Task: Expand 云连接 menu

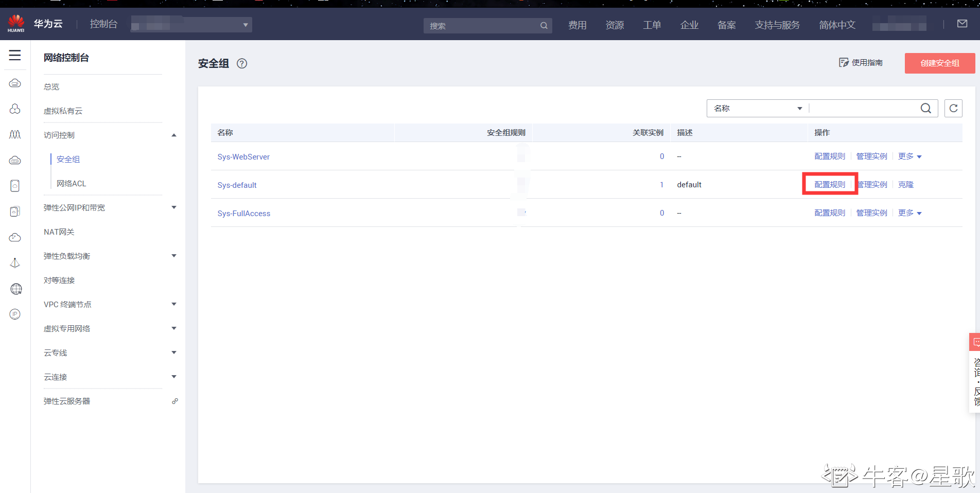Action: point(174,377)
